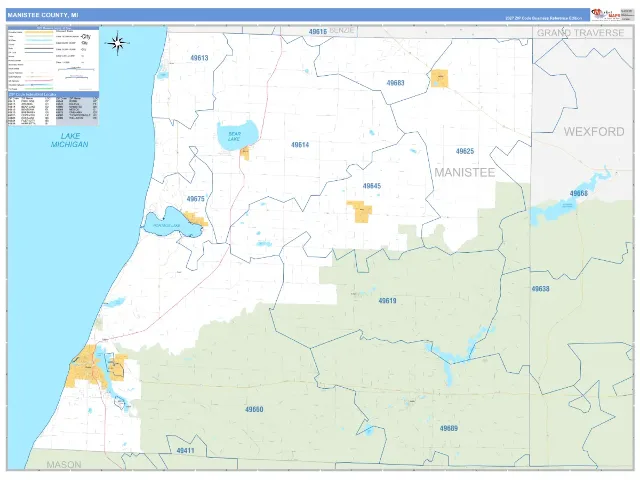The height and width of the screenshot is (480, 640).
Task: Select ZIP code label 49683
Action: coord(396,83)
